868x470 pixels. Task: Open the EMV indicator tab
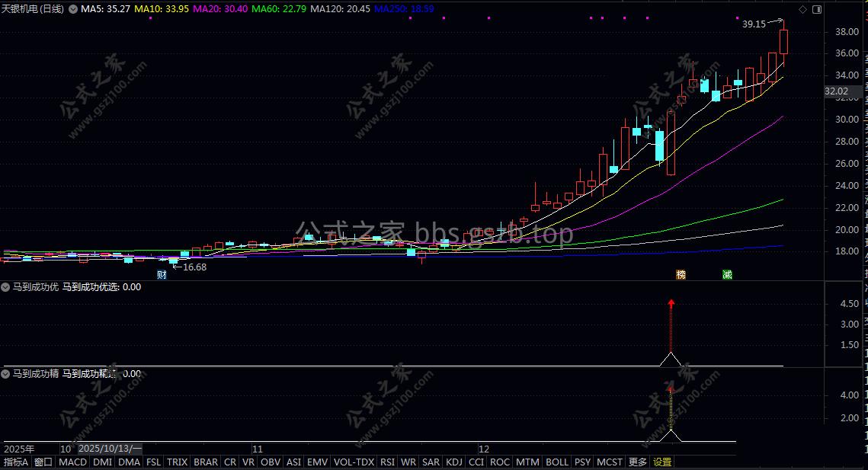(317, 462)
